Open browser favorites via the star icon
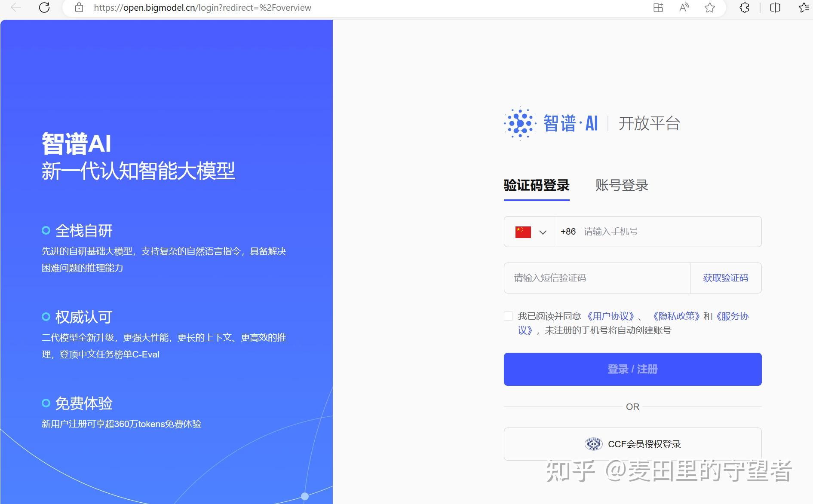The height and width of the screenshot is (504, 813). pyautogui.click(x=709, y=8)
